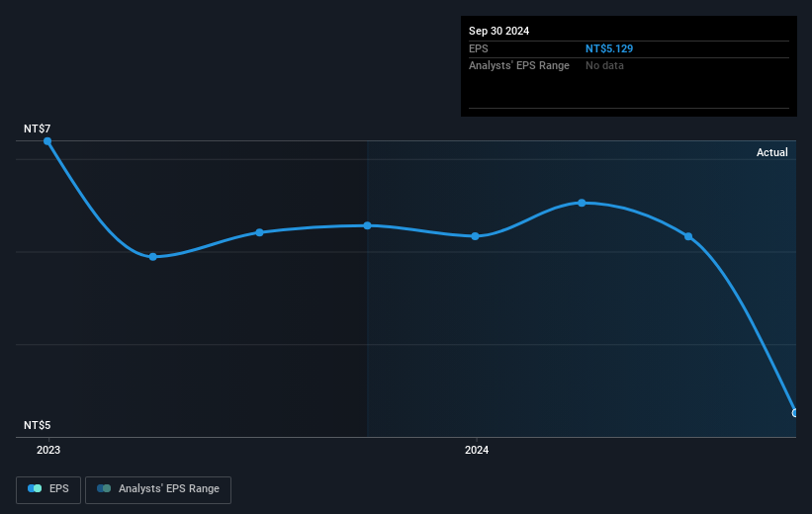Select the data point above the 2024 label
The image size is (812, 514).
point(476,236)
